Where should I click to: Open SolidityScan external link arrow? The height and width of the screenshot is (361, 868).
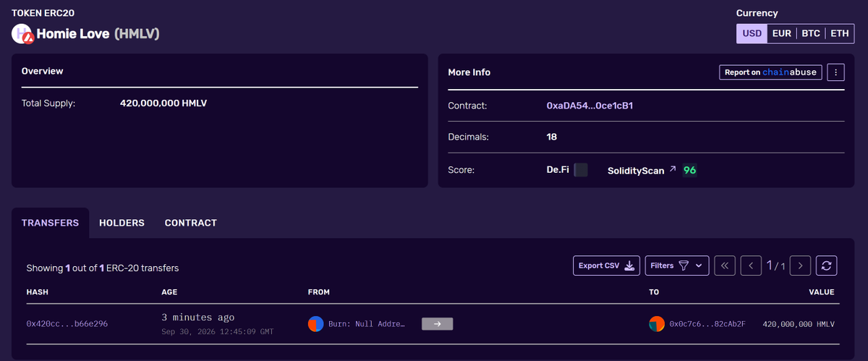click(672, 169)
